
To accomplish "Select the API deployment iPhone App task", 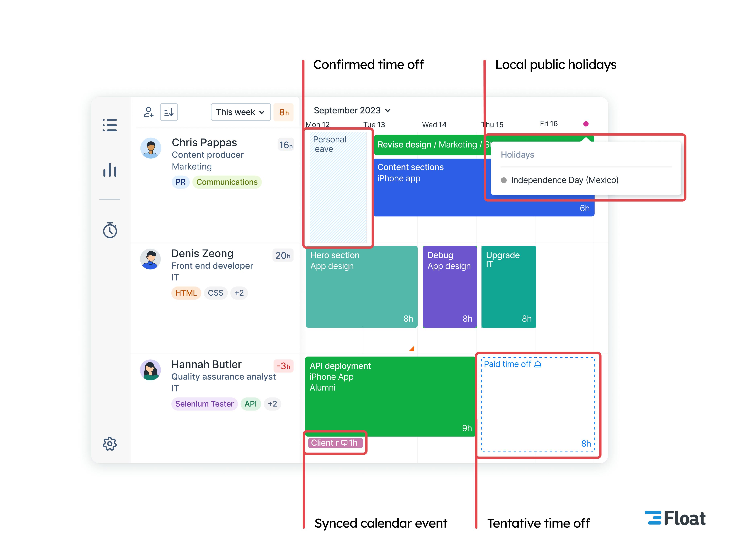I will [x=390, y=396].
